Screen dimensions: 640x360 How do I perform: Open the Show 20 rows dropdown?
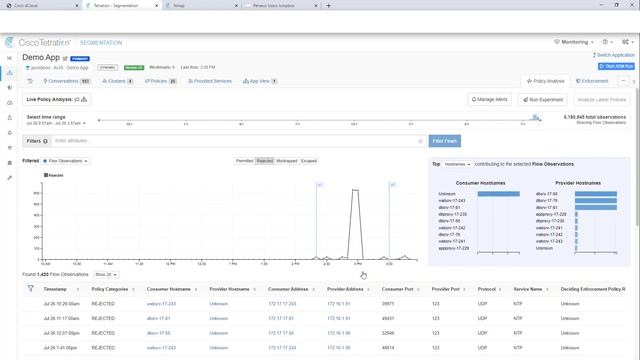[x=106, y=274]
